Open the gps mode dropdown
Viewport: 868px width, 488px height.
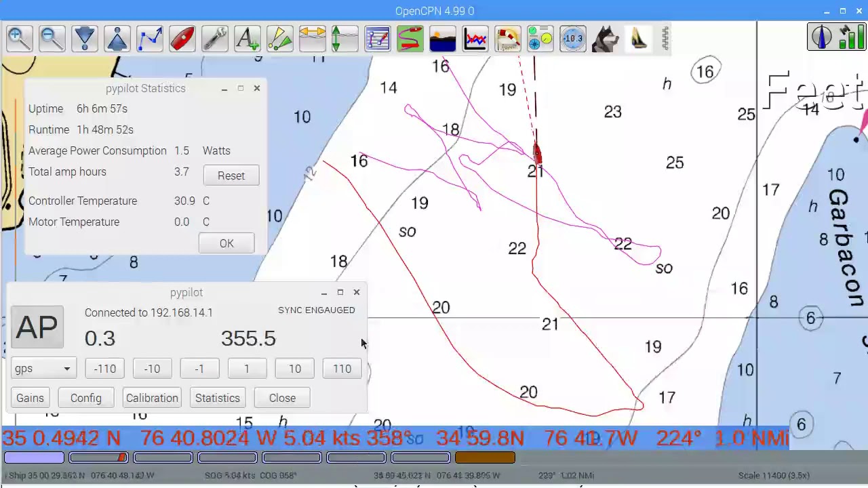click(43, 369)
